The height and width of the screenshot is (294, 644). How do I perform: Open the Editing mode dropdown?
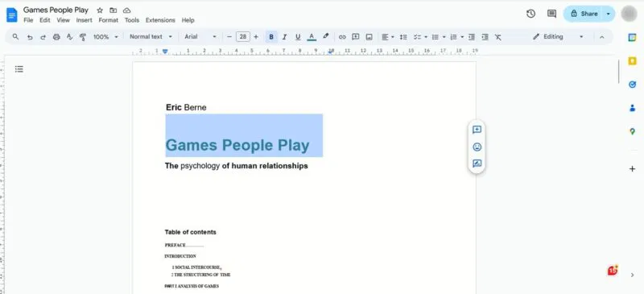click(558, 36)
